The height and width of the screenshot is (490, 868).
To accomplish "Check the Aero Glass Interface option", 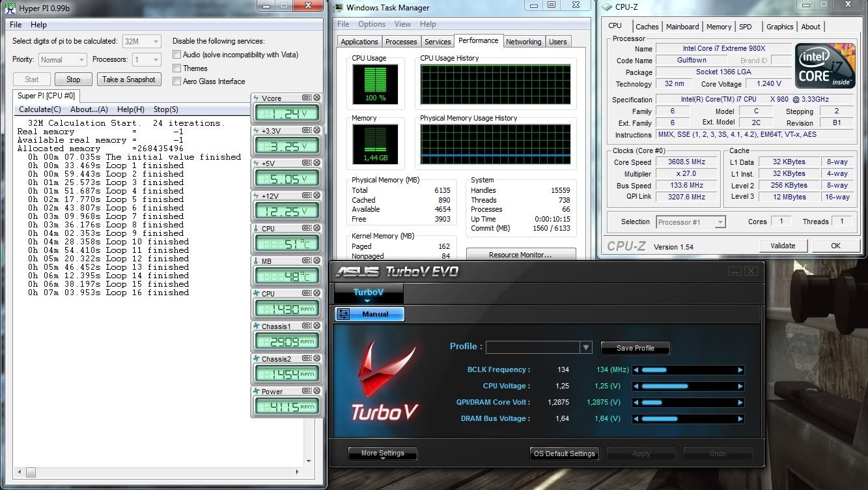I will click(177, 81).
